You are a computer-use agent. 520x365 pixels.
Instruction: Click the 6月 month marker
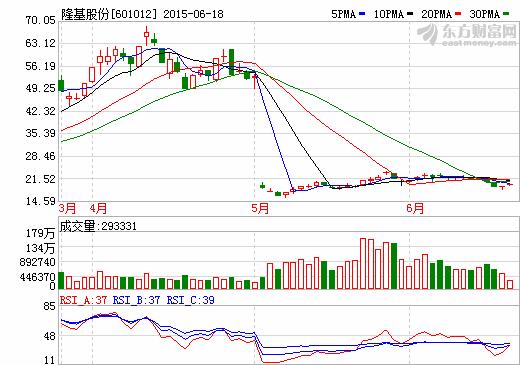coord(415,208)
